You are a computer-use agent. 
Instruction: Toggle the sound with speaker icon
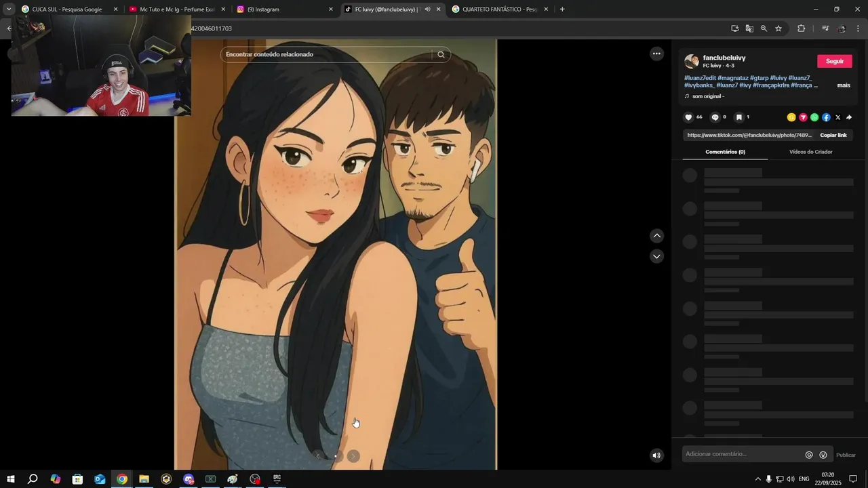click(x=656, y=455)
